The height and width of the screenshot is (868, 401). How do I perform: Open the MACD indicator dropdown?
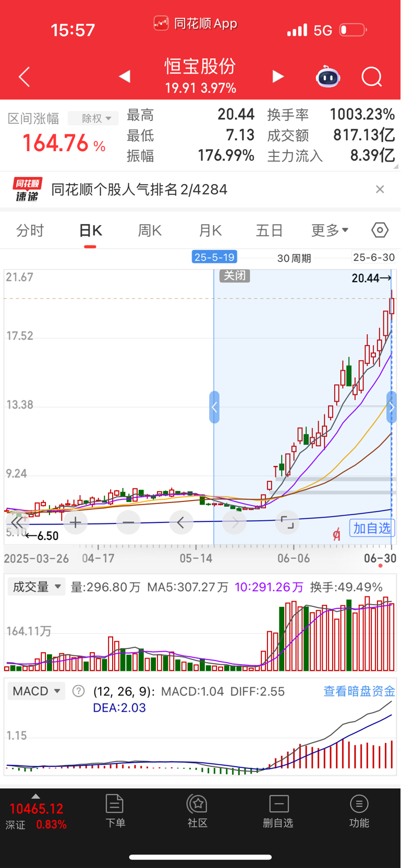click(37, 691)
